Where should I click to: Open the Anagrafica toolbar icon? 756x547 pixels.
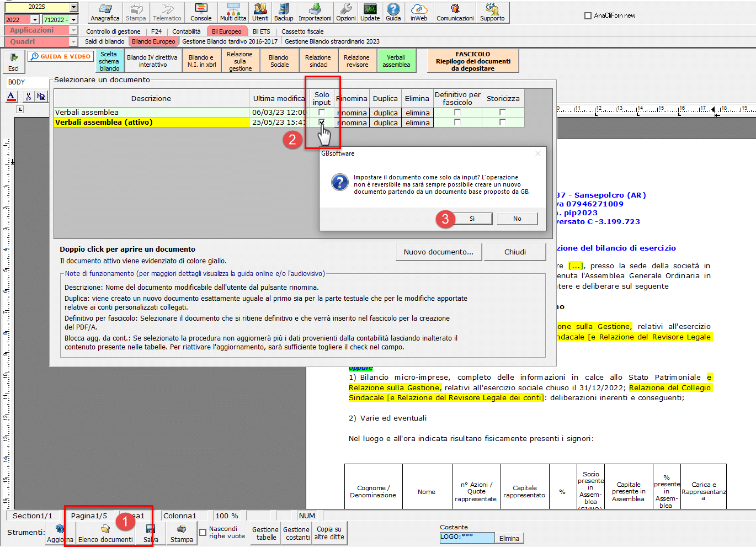coord(105,12)
